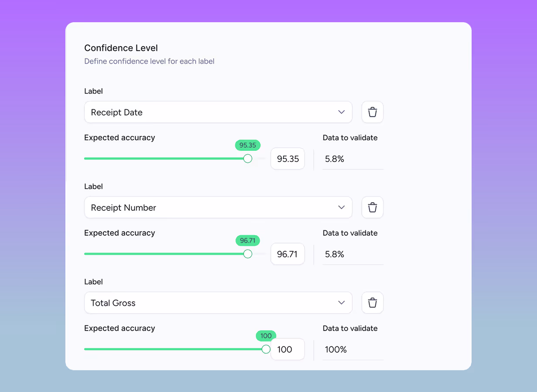Click the green 96.71 slider tooltip
This screenshot has width=537, height=392.
tap(248, 240)
